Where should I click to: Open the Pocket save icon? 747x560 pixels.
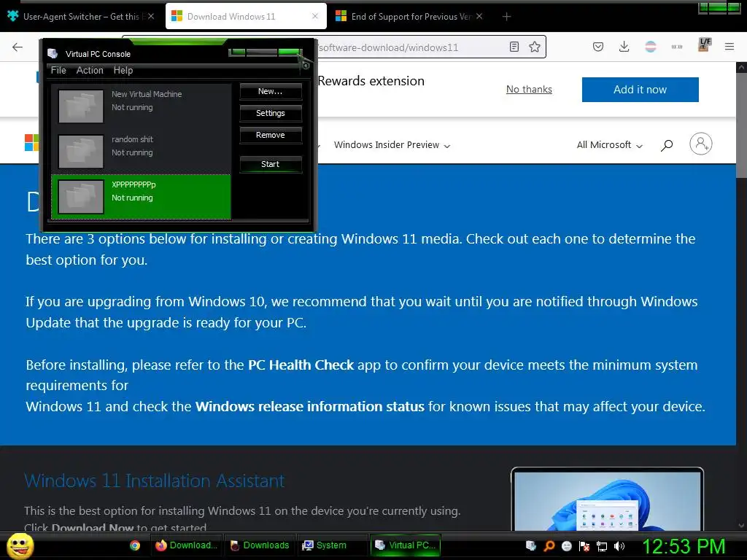tap(598, 47)
